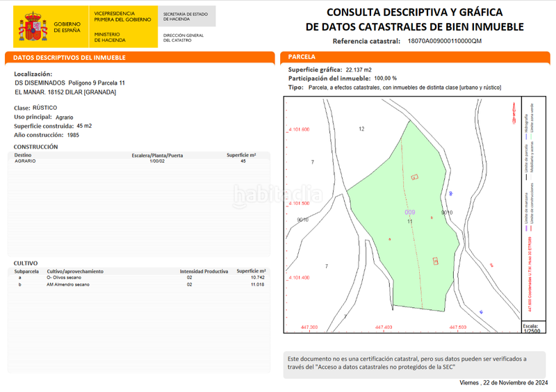Click the Spanish coat of arms emblem
The image size is (556, 392).
(x=33, y=26)
